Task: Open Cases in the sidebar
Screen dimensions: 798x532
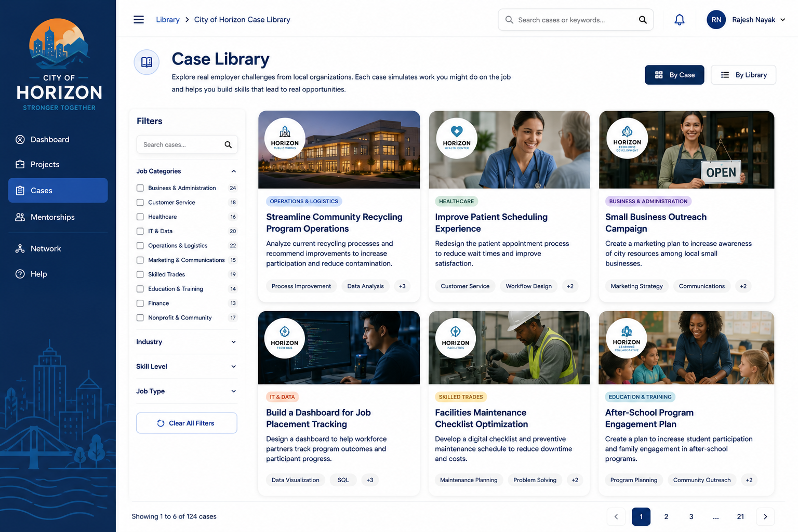Action: 58,191
